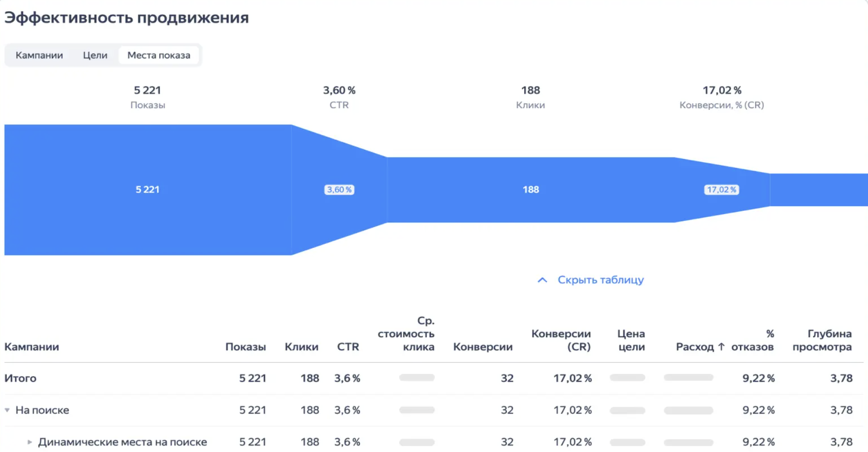Click the sort arrow next to Расход

click(x=721, y=347)
